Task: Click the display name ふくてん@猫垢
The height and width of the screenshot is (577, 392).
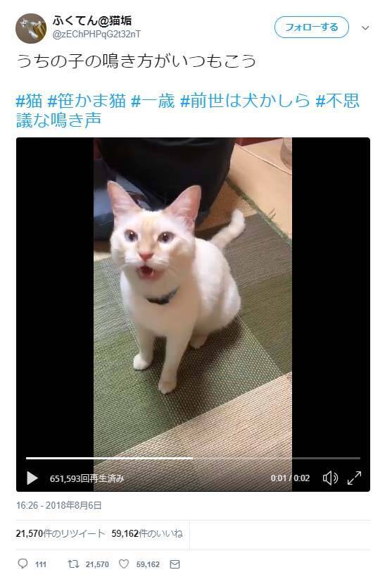Action: 92,20
